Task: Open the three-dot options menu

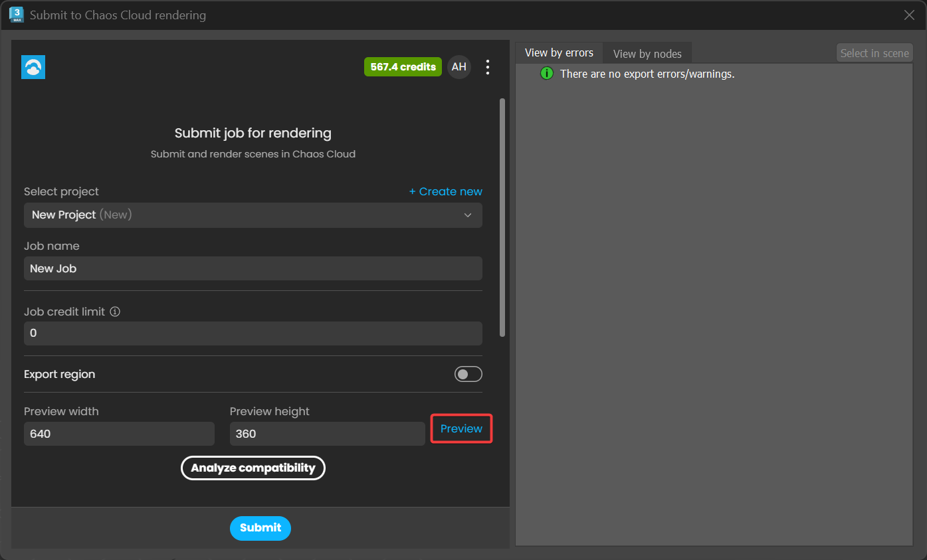Action: pos(488,67)
